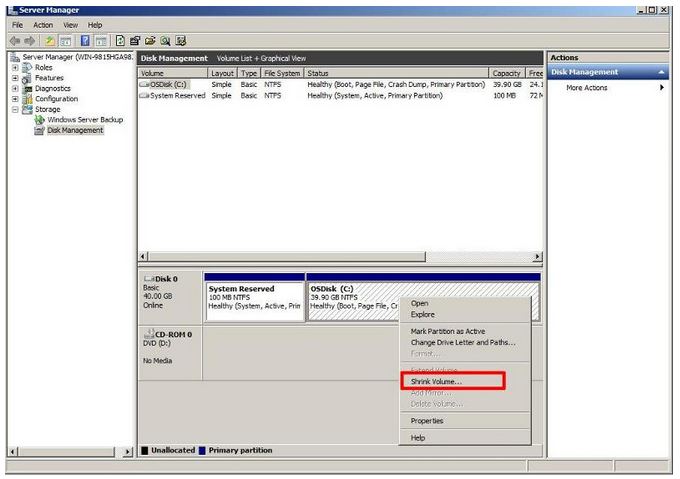Expand the Configuration node
The height and width of the screenshot is (479, 680).
pos(15,99)
